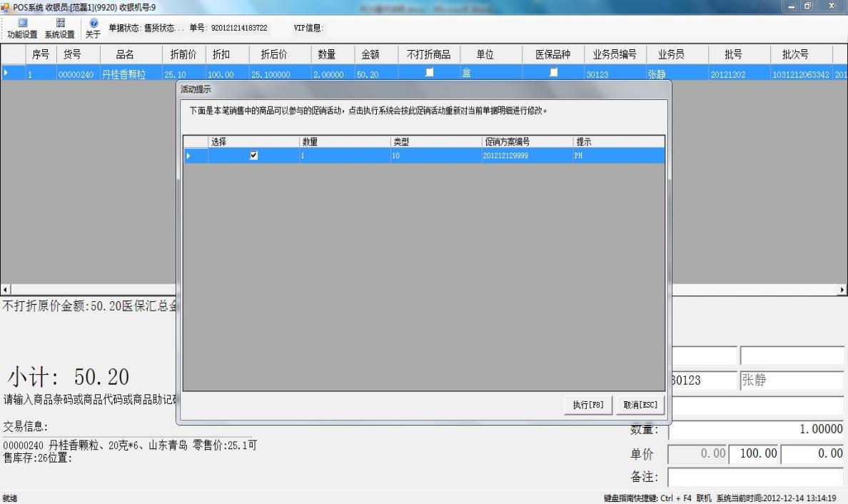Toggle 不打折商品 checkbox for 丹桂香颗粒
The image size is (848, 504).
(430, 72)
